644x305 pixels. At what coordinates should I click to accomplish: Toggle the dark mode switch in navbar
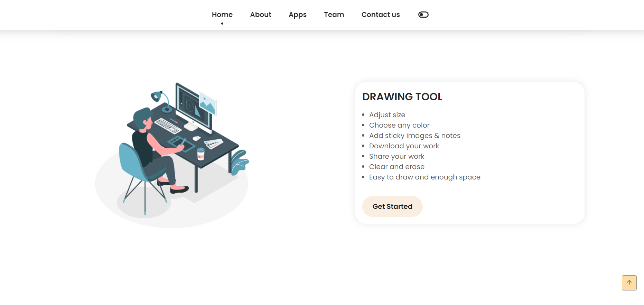[x=423, y=15]
